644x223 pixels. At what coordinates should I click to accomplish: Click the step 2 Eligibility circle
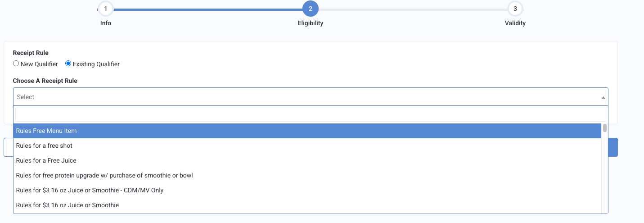[x=311, y=9]
